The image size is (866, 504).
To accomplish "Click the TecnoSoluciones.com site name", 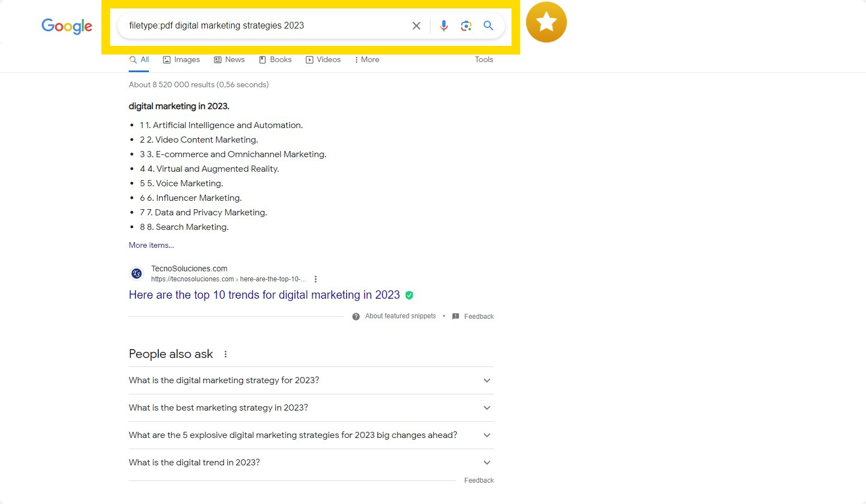I will click(x=189, y=269).
